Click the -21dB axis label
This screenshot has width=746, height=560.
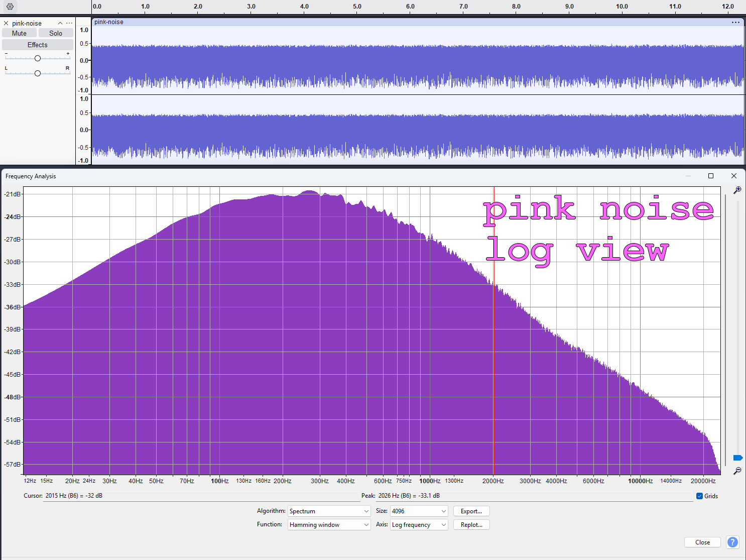pyautogui.click(x=13, y=194)
